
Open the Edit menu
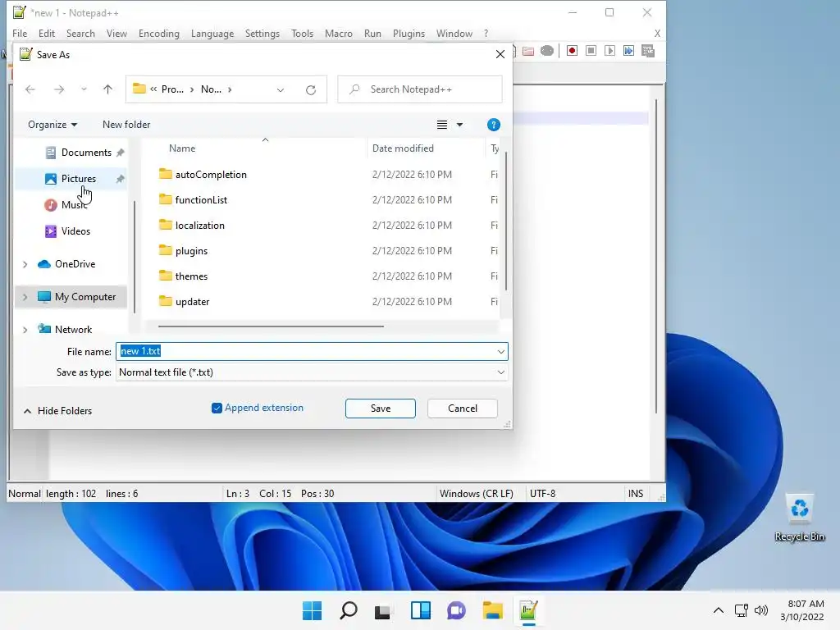point(47,33)
